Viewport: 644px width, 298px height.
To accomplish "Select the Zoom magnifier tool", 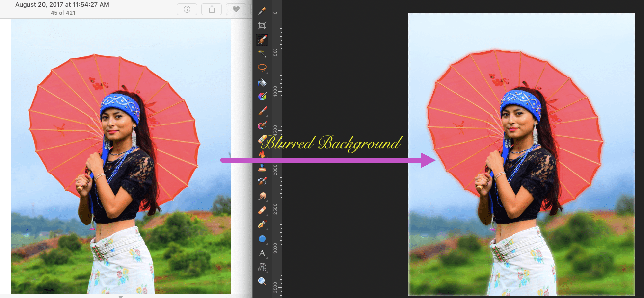I will point(262,281).
